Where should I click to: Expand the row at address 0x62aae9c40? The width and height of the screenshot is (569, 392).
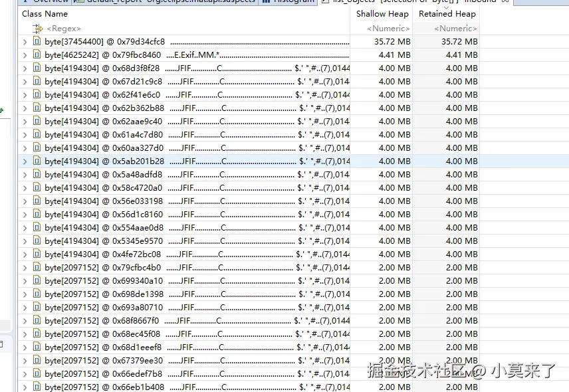pos(25,122)
